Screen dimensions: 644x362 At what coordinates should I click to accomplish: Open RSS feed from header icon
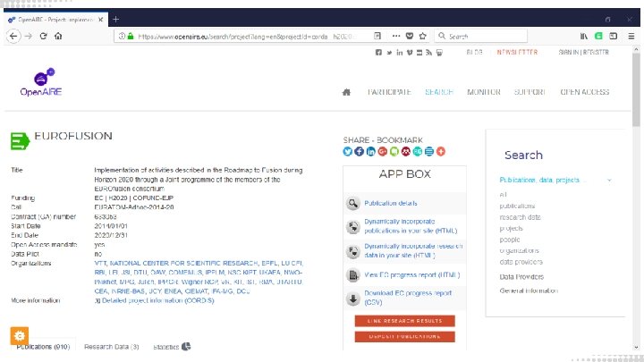[428, 53]
